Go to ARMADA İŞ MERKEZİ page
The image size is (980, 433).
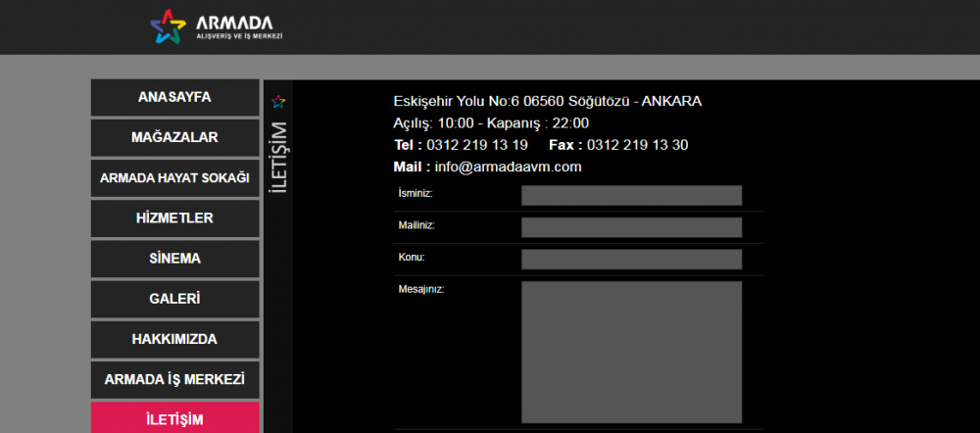click(x=175, y=379)
